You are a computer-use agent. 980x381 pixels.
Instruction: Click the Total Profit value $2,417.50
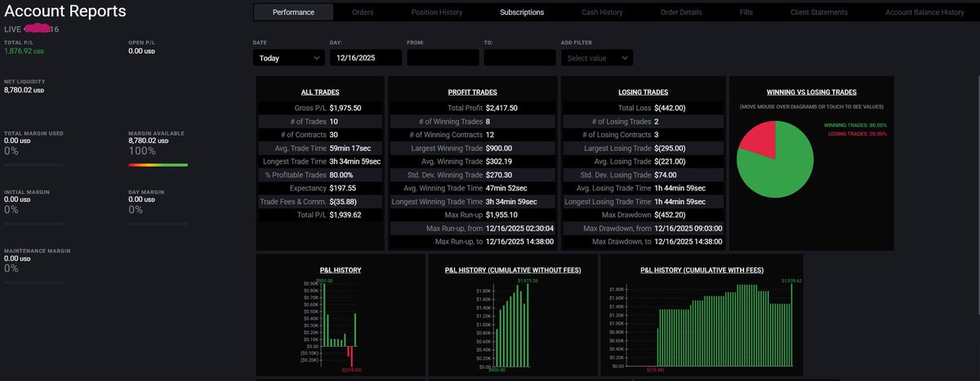501,108
